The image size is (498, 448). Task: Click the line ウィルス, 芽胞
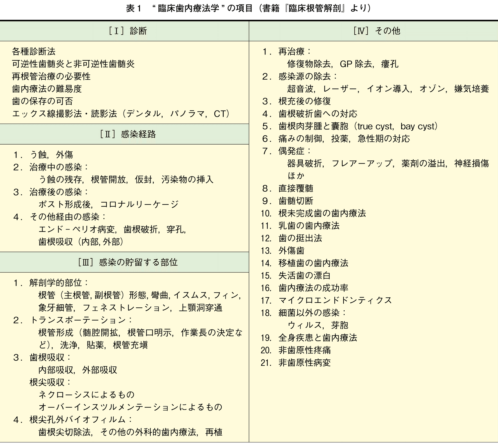(318, 325)
